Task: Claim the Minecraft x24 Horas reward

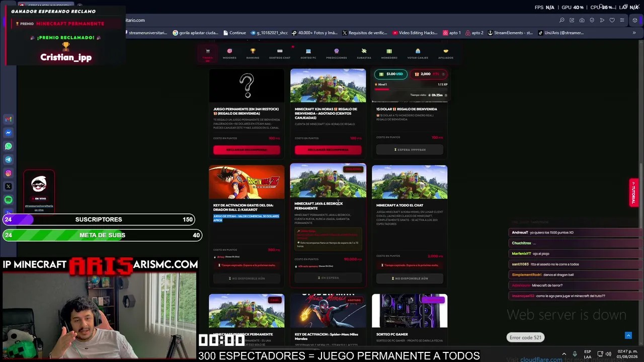Action: click(x=328, y=150)
